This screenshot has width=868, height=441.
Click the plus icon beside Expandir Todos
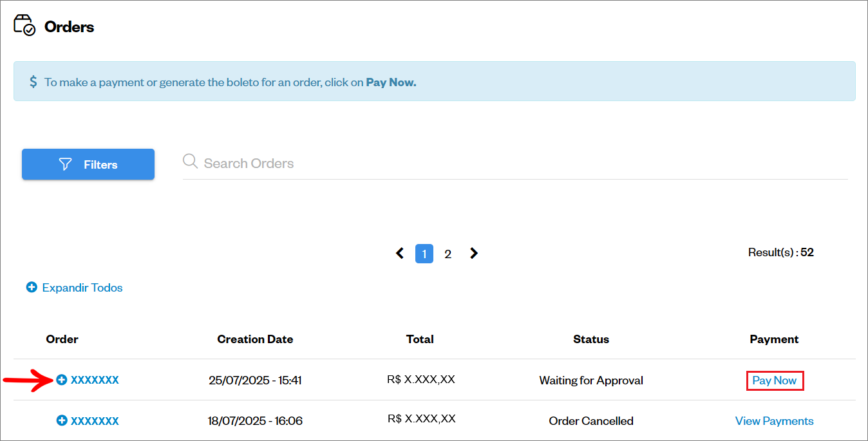tap(32, 287)
